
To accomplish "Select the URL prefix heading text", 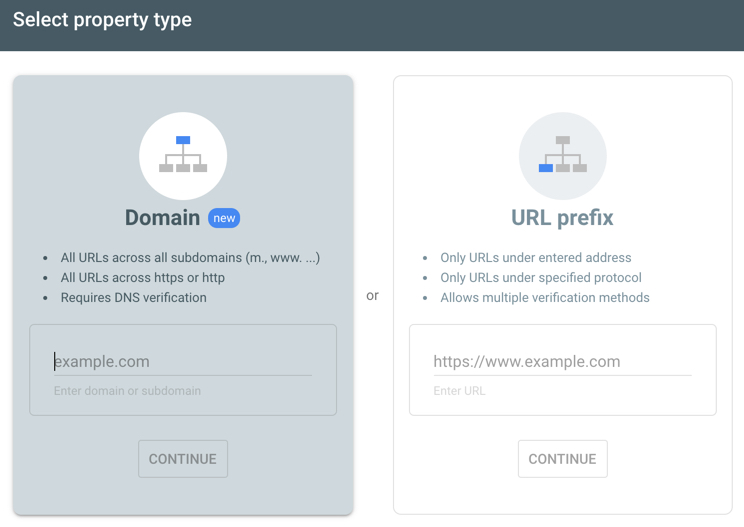I will (x=562, y=218).
